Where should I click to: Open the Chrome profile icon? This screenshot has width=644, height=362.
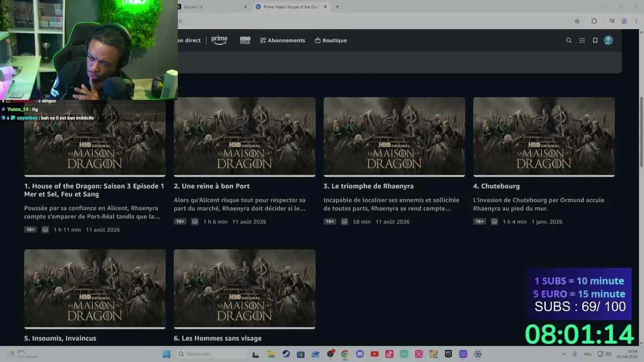click(x=624, y=21)
